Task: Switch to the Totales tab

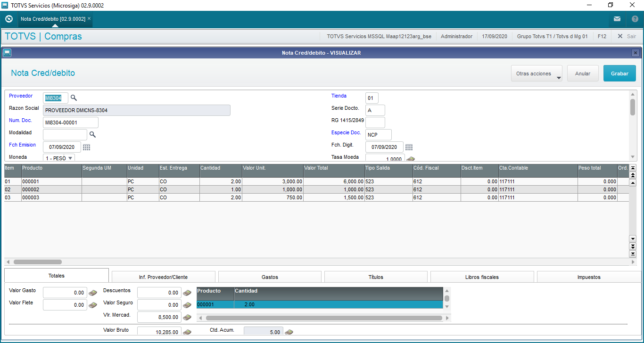Action: point(57,276)
